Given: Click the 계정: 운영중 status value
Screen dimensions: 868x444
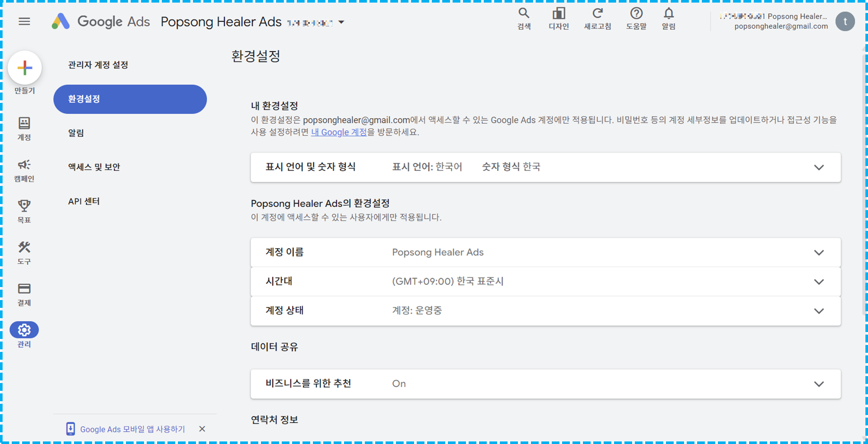Looking at the screenshot, I should tap(417, 310).
